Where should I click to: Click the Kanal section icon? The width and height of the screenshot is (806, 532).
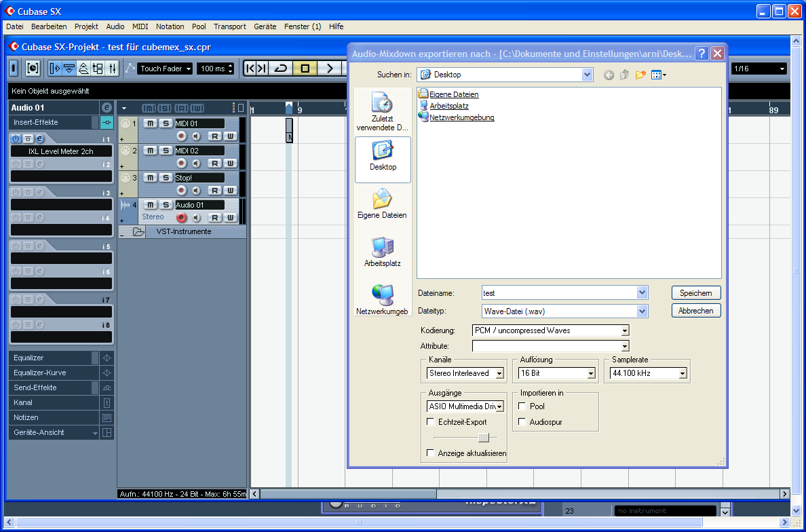107,402
